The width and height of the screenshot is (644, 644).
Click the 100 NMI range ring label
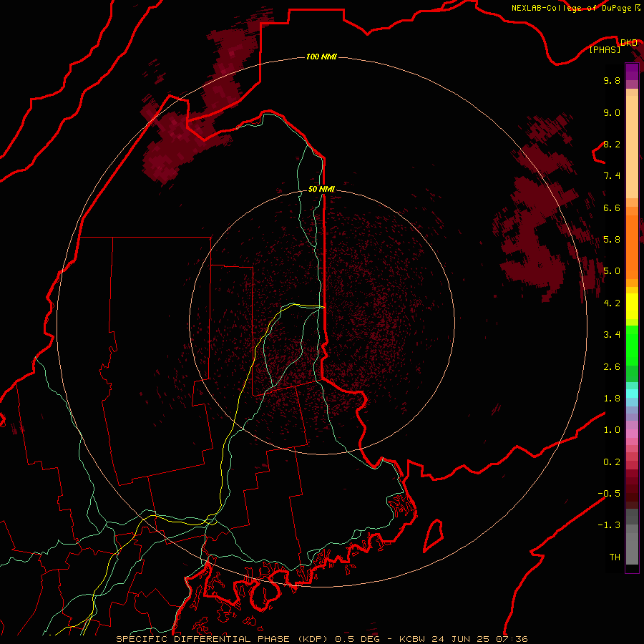321,57
